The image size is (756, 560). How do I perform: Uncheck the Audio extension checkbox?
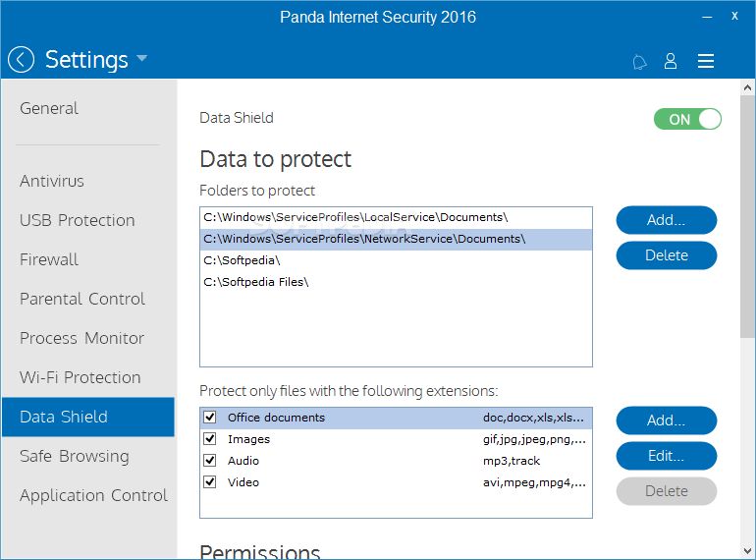(x=209, y=461)
